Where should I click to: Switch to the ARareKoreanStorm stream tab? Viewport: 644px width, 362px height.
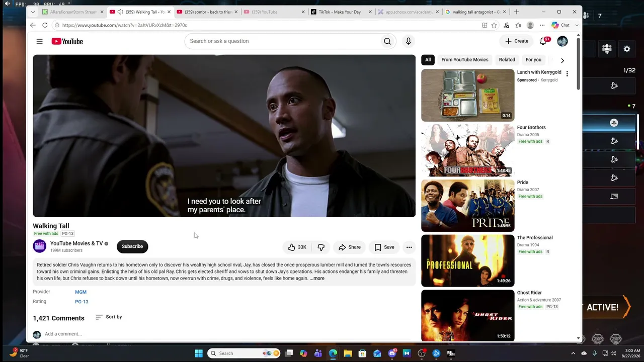(x=72, y=12)
